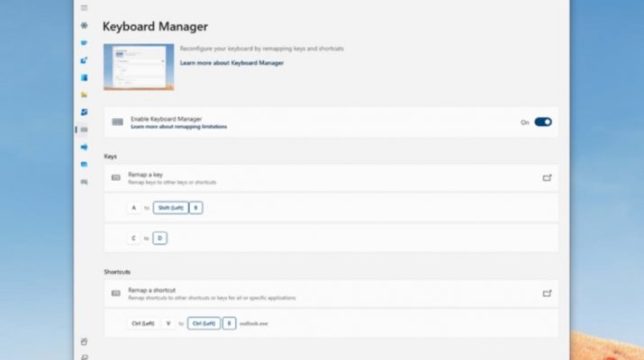Select Keyboard Manager sidebar item
The height and width of the screenshot is (360, 644).
click(x=84, y=130)
